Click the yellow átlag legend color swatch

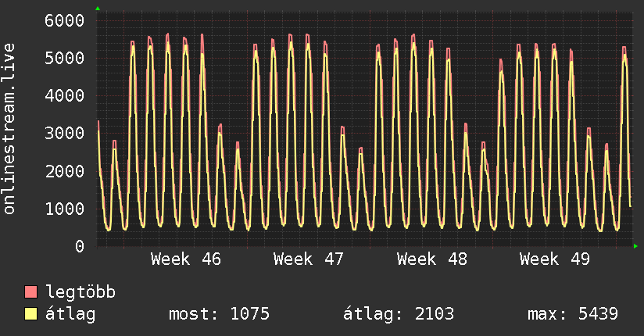pyautogui.click(x=31, y=314)
